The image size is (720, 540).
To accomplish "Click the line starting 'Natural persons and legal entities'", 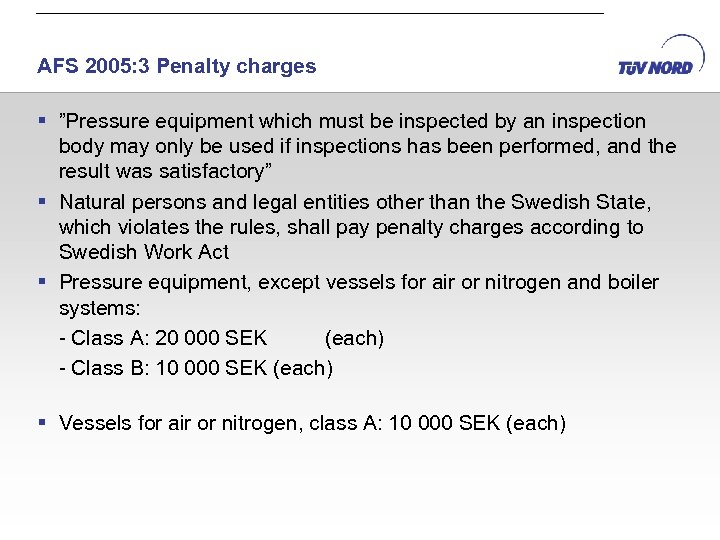I will click(355, 203).
